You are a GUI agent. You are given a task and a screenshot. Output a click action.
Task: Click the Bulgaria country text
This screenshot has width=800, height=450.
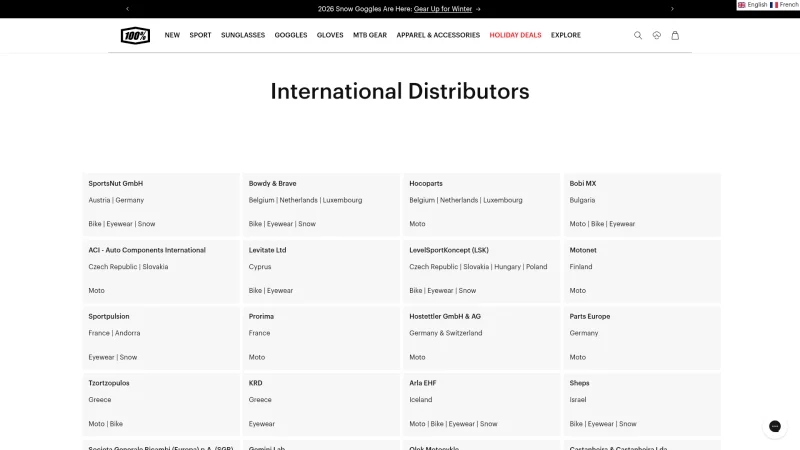pyautogui.click(x=582, y=200)
